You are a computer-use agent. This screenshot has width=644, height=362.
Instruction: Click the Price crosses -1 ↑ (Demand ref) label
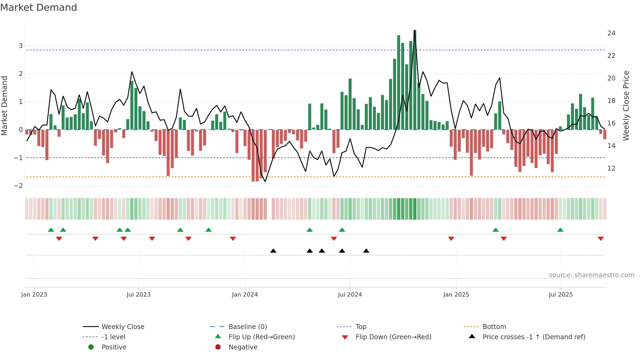pos(534,337)
